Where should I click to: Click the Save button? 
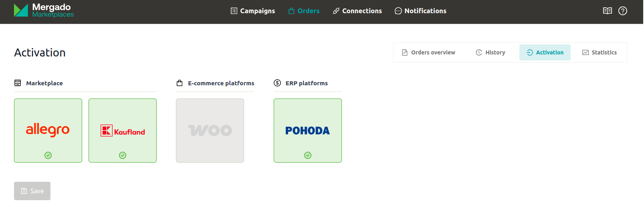click(32, 191)
